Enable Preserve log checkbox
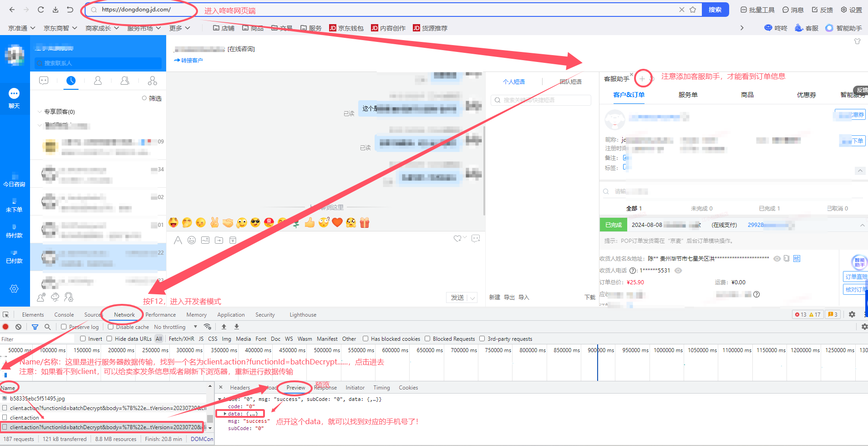This screenshot has width=868, height=446. click(64, 327)
